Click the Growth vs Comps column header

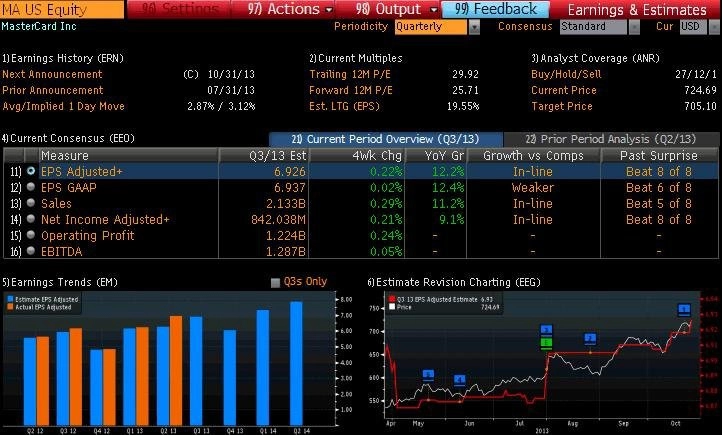click(533, 156)
